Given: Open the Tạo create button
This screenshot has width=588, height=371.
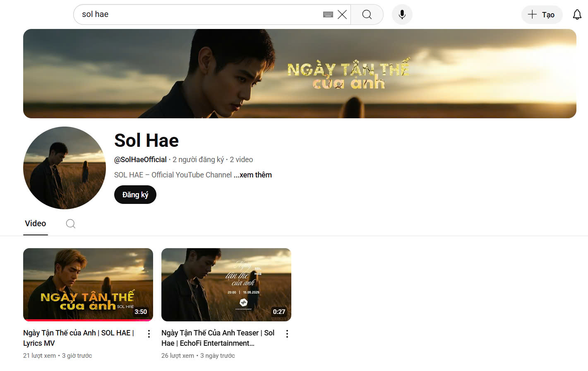Looking at the screenshot, I should [x=542, y=14].
